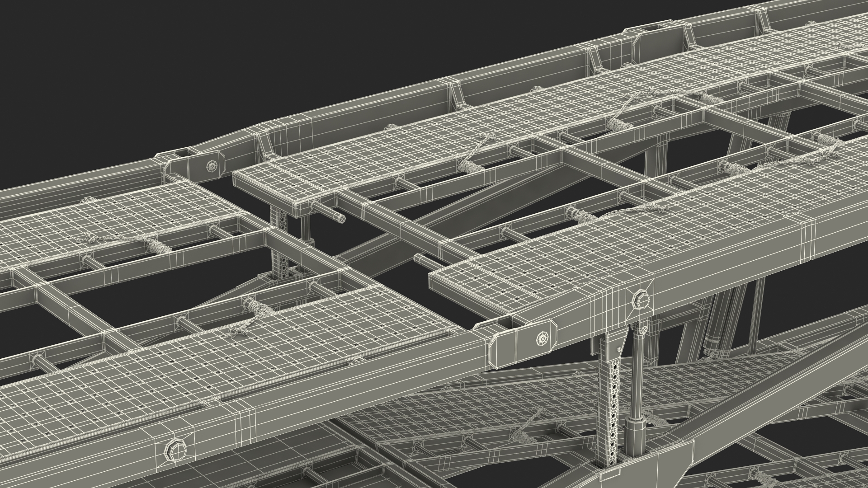Image resolution: width=868 pixels, height=488 pixels.
Task: Select the hex bolt on bottom-left beam
Action: 176,451
